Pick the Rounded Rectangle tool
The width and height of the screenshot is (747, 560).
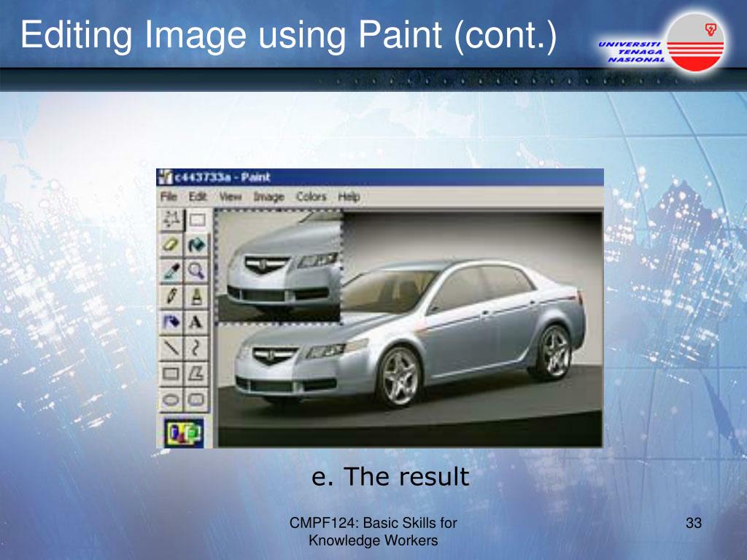point(197,400)
